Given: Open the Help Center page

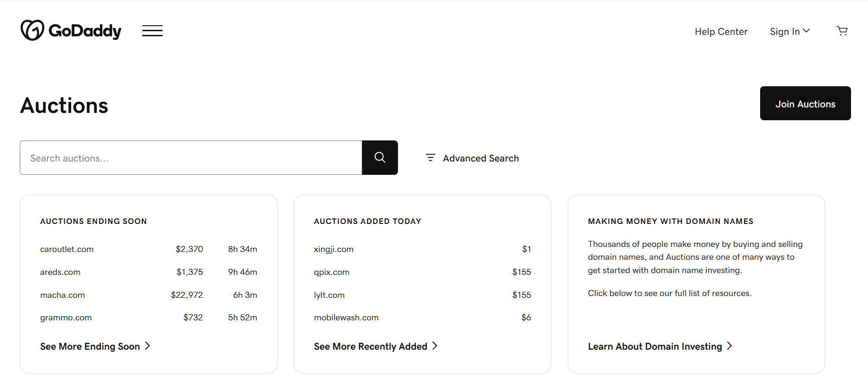Looking at the screenshot, I should [721, 31].
